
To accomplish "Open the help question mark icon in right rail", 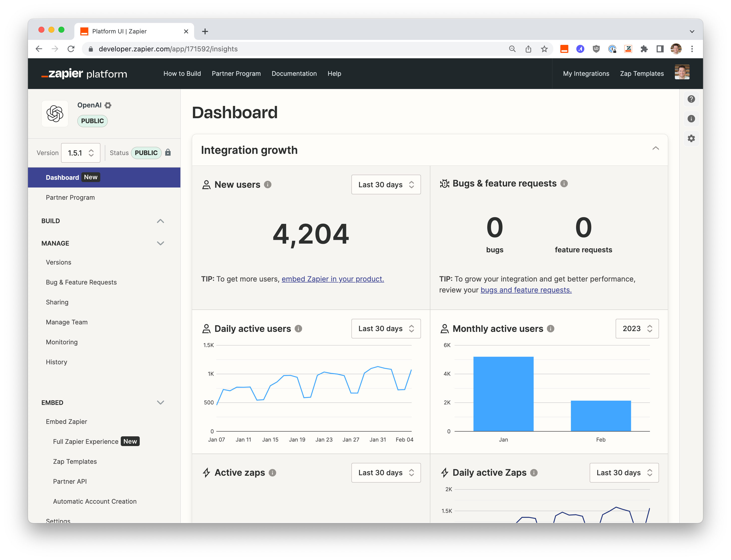I will click(x=691, y=99).
